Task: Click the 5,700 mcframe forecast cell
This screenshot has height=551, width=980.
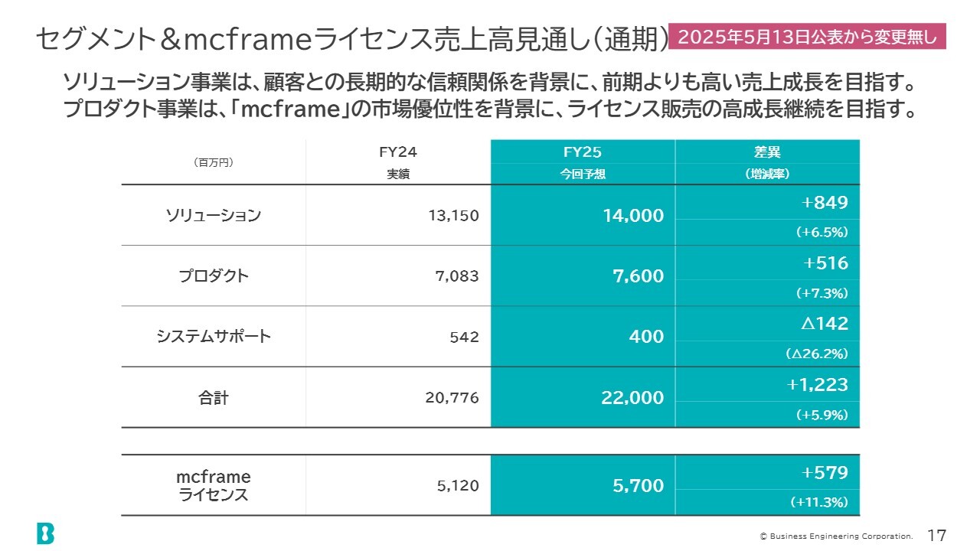Action: (x=583, y=485)
